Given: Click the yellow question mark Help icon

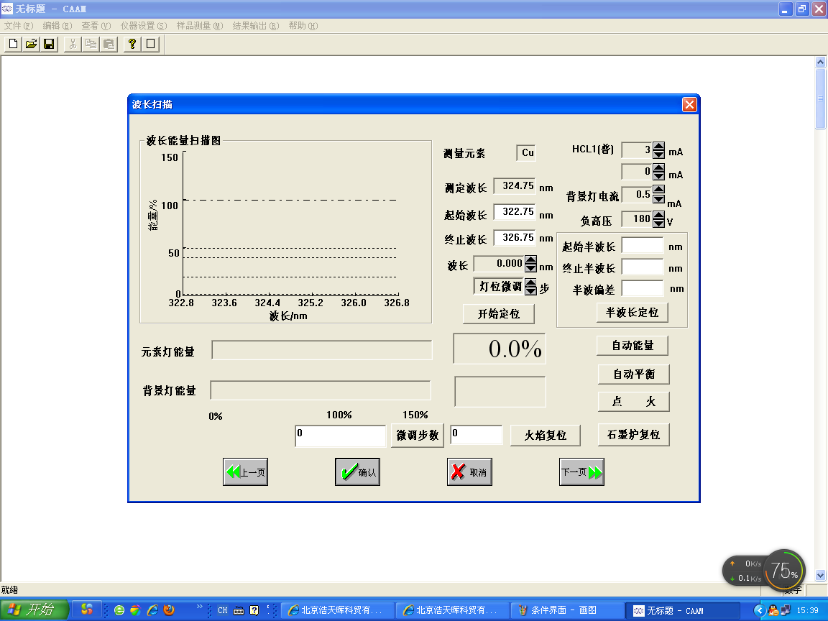Looking at the screenshot, I should coord(132,44).
